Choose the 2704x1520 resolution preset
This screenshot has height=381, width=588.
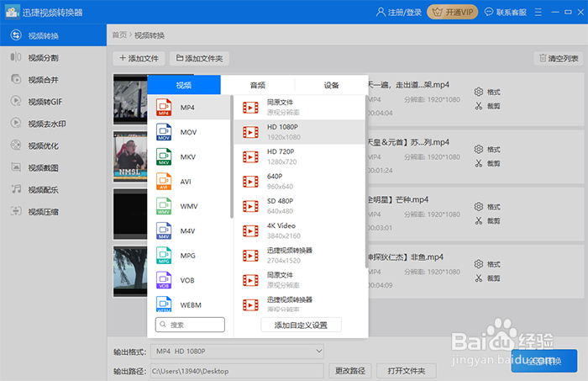pos(299,256)
